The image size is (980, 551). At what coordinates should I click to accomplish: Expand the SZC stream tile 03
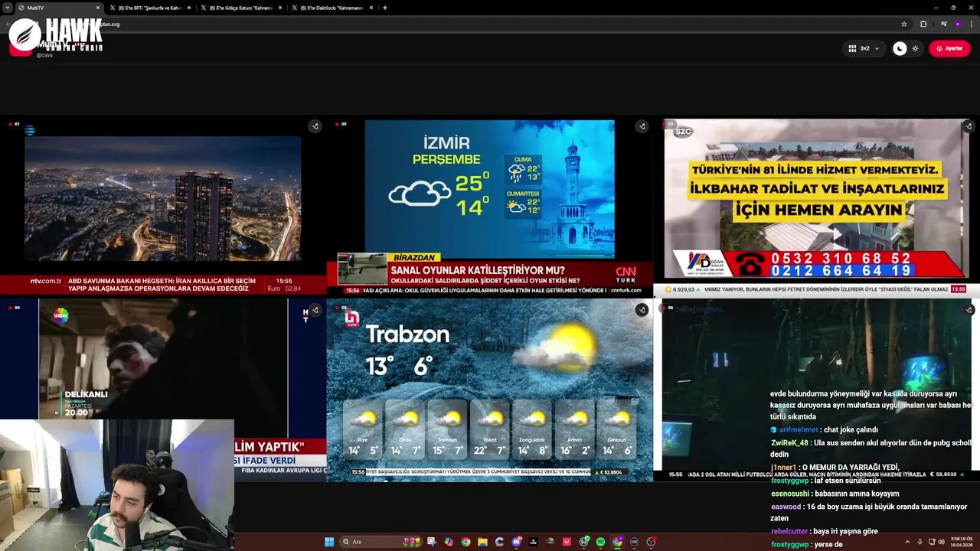(x=968, y=126)
